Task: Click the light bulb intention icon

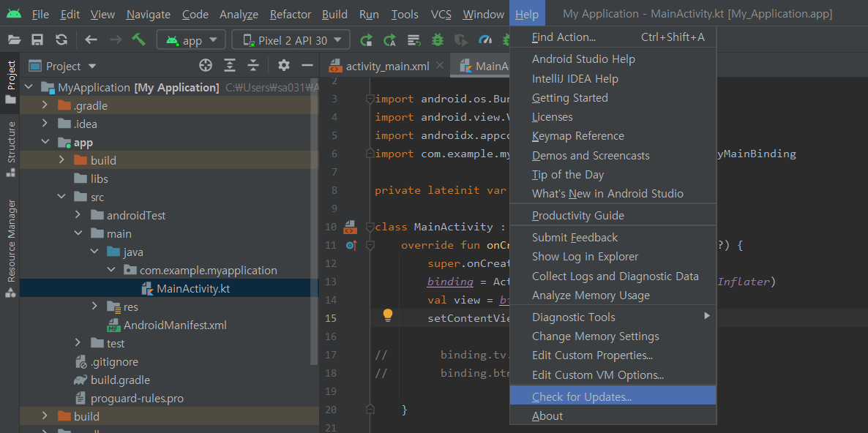Action: [x=388, y=315]
